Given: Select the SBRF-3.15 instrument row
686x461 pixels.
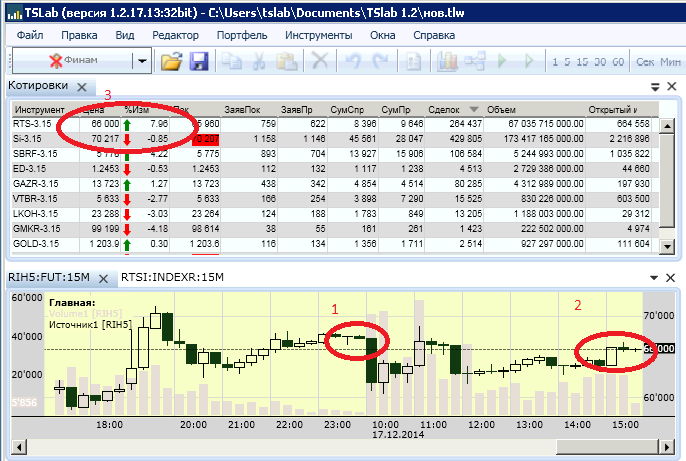Looking at the screenshot, I should 335,154.
